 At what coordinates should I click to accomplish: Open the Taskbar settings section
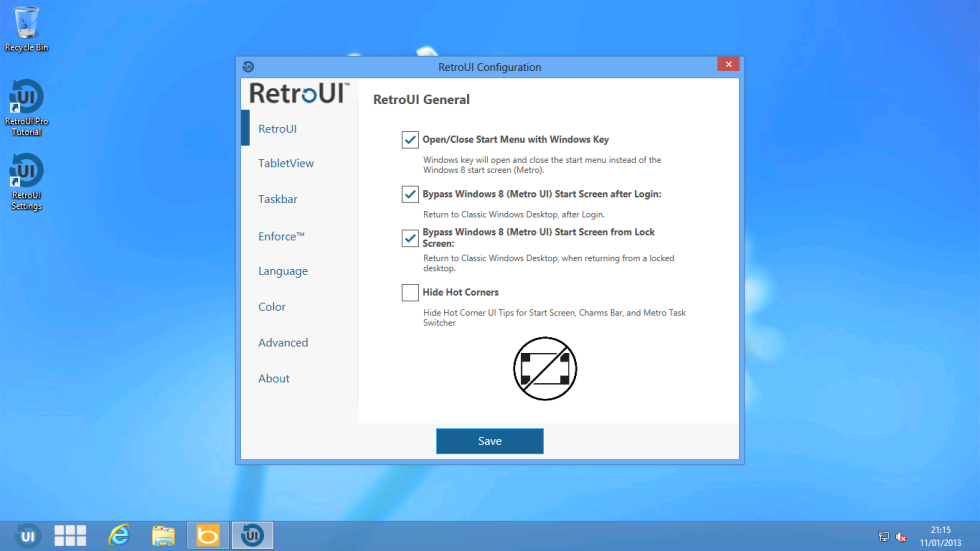pos(278,199)
